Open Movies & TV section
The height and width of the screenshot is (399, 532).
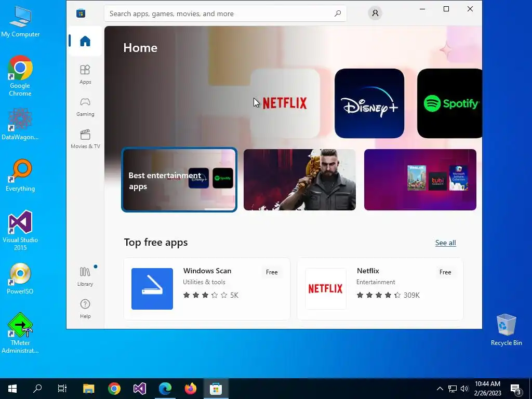point(85,139)
